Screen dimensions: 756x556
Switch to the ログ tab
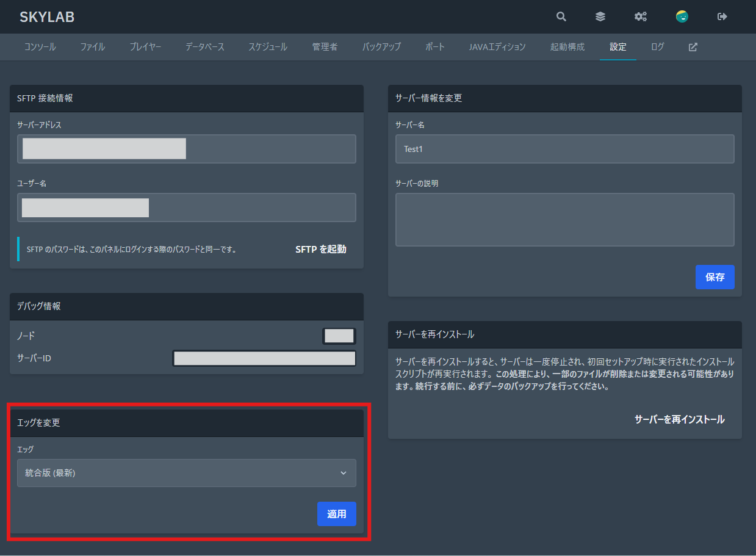(x=657, y=47)
